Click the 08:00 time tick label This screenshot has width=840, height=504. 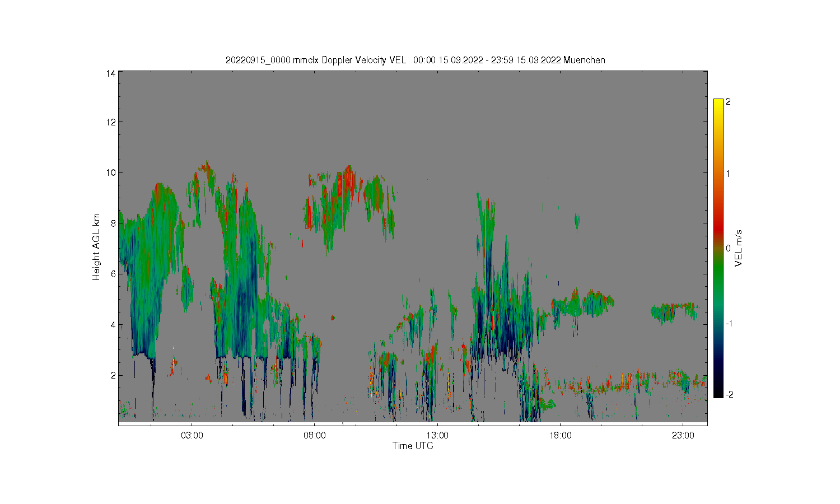(x=315, y=435)
